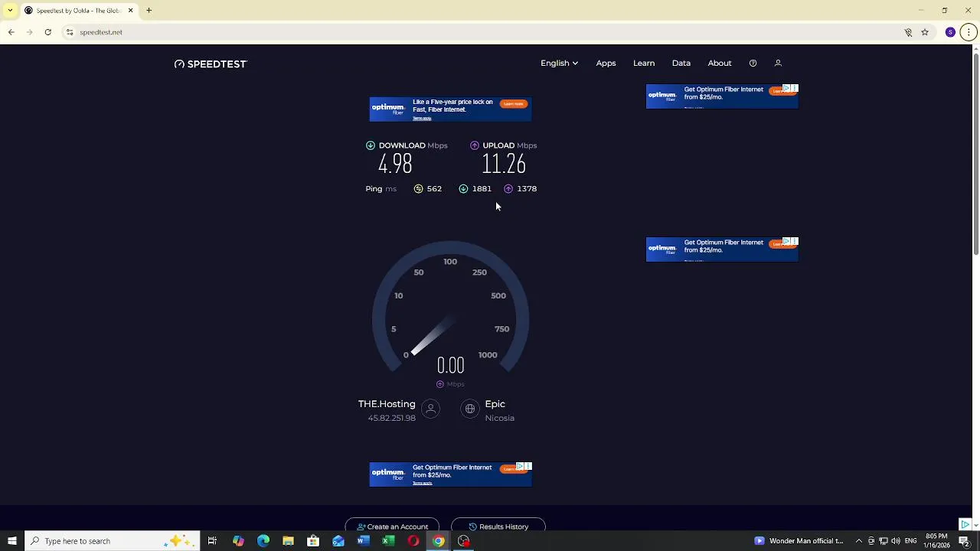
Task: Open the account person icon in header
Action: tap(778, 64)
